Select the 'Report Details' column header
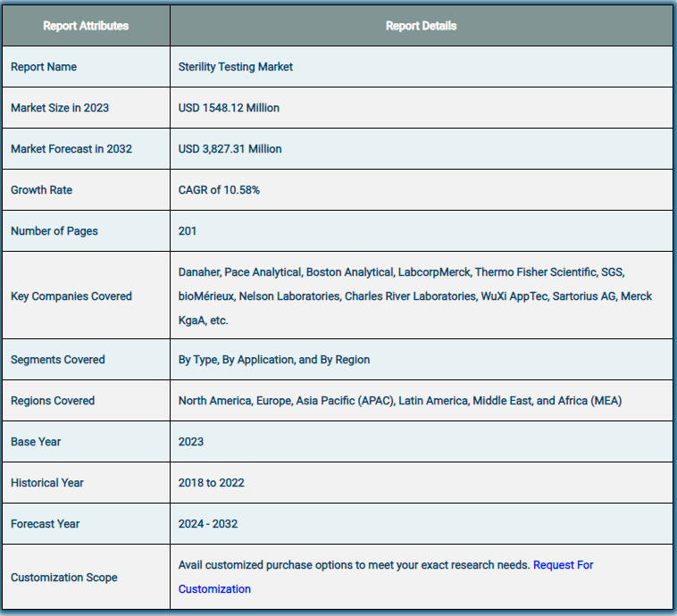The height and width of the screenshot is (616, 677). (x=421, y=26)
